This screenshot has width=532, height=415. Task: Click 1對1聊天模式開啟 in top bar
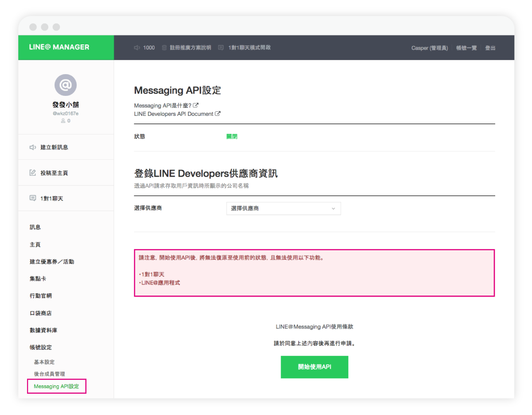249,47
